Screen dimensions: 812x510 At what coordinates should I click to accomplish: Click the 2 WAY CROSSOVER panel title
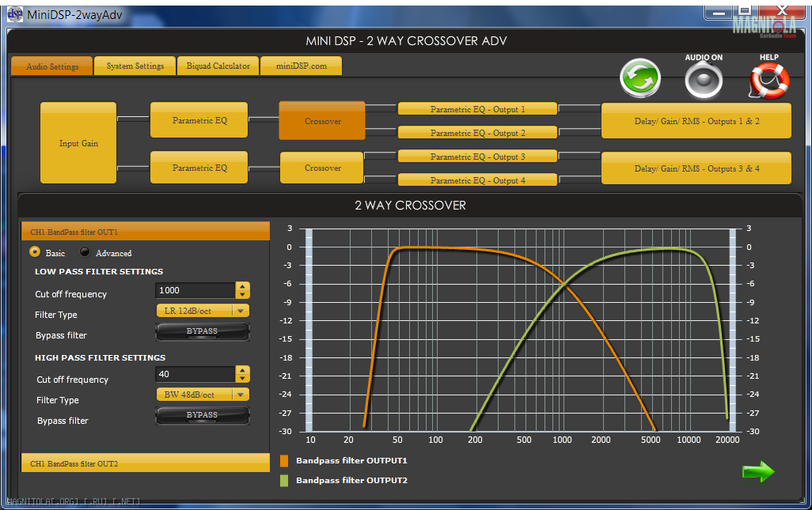pyautogui.click(x=410, y=206)
